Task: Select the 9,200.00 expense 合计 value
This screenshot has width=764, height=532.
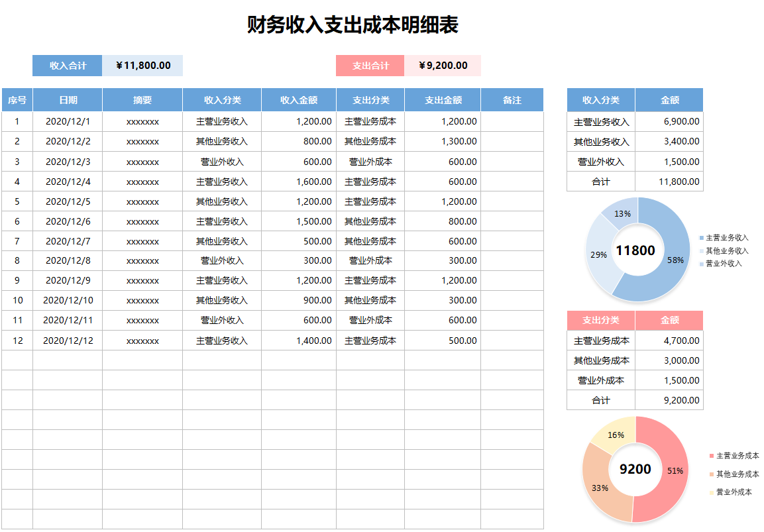Action: click(669, 400)
